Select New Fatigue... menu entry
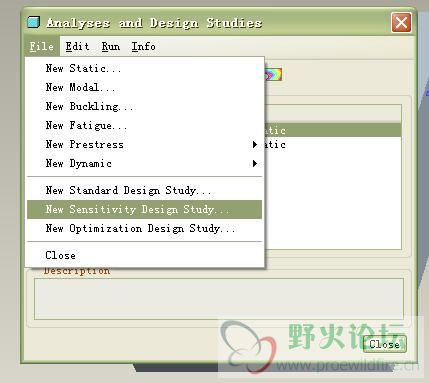Viewport: 429px width, 383px height. [x=144, y=125]
